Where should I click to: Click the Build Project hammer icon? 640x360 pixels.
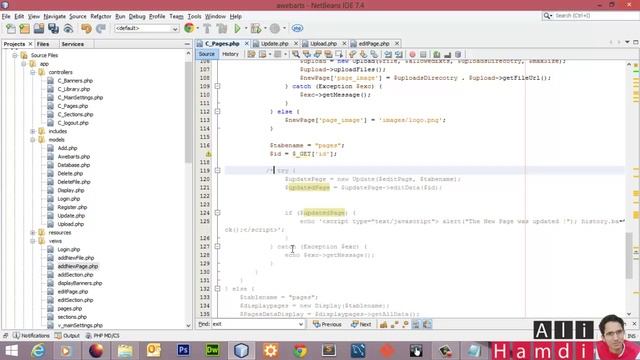point(207,29)
